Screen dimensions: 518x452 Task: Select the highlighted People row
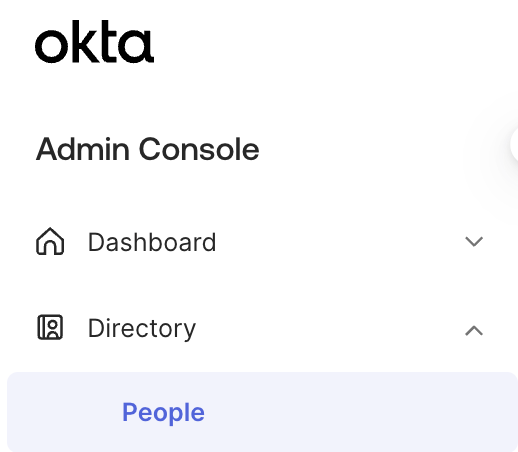(x=262, y=412)
